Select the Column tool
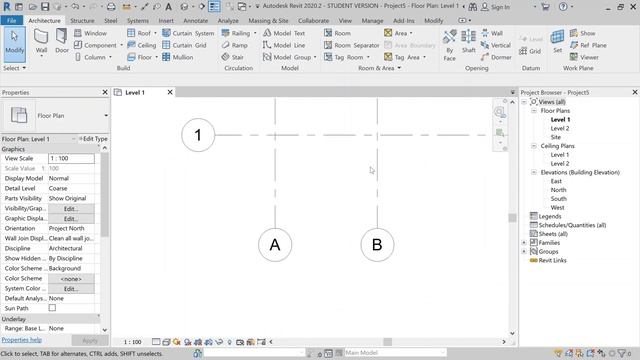Viewport: 640px width, 360px height. 90,57
